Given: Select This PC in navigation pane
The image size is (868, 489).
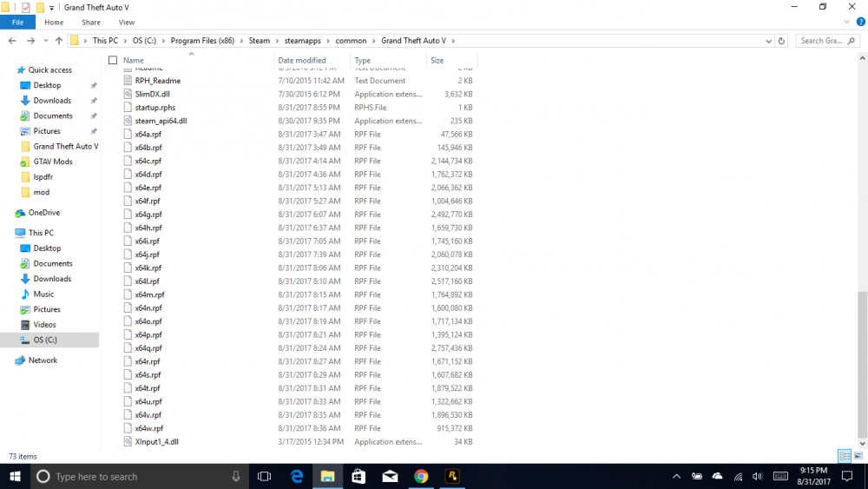Looking at the screenshot, I should pos(41,233).
